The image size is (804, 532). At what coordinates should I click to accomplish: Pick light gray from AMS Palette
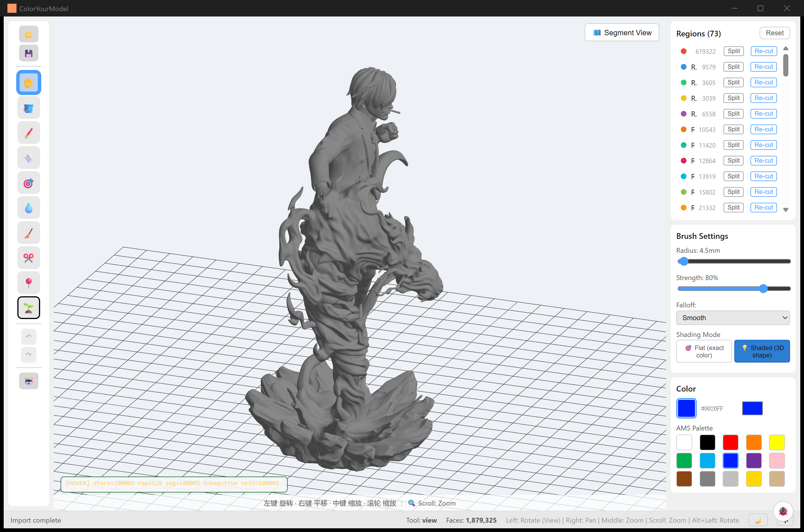click(730, 479)
